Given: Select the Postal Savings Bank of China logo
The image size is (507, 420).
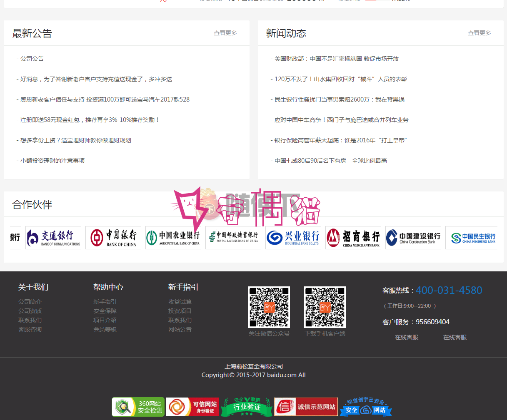Looking at the screenshot, I should tap(233, 238).
